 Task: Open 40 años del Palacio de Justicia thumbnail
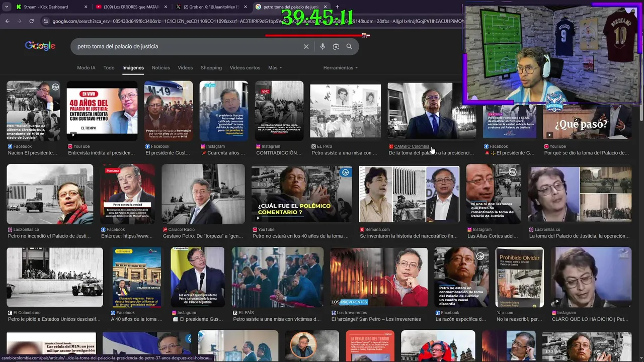[x=102, y=111]
